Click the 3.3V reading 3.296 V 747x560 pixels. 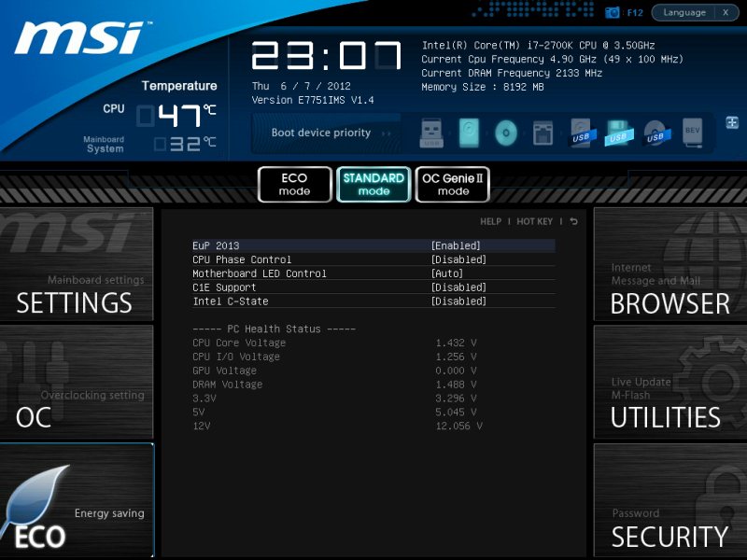point(456,399)
